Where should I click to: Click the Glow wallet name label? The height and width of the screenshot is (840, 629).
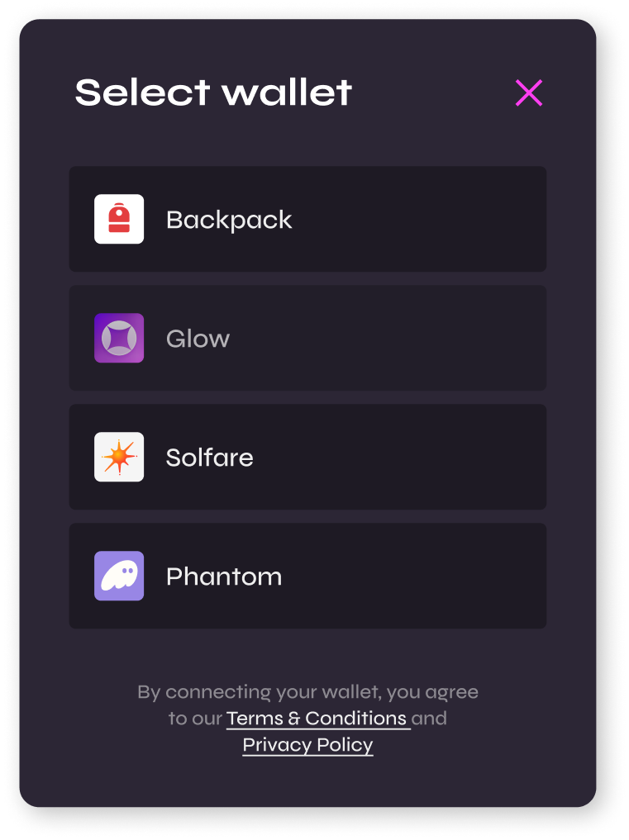tap(198, 339)
